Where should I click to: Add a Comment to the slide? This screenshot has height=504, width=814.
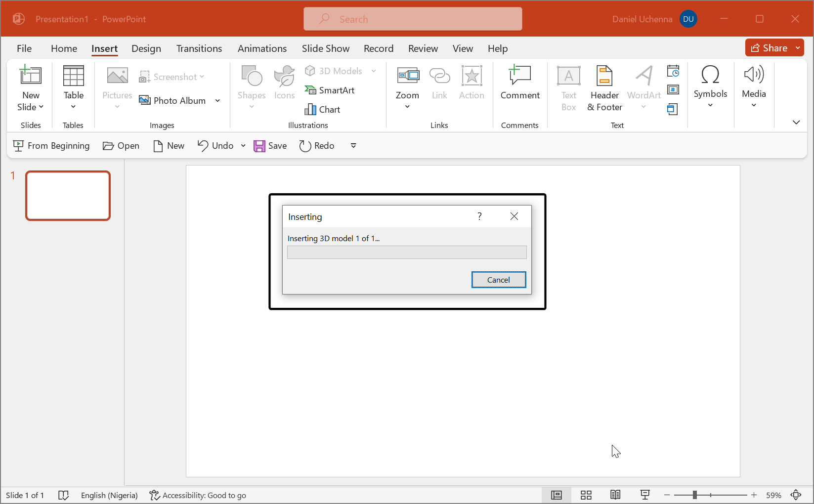point(519,83)
